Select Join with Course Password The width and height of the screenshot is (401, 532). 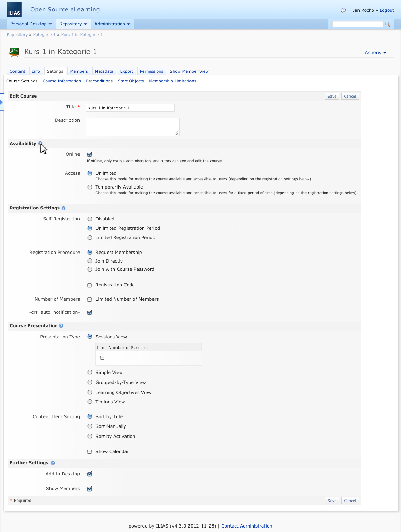tap(90, 269)
